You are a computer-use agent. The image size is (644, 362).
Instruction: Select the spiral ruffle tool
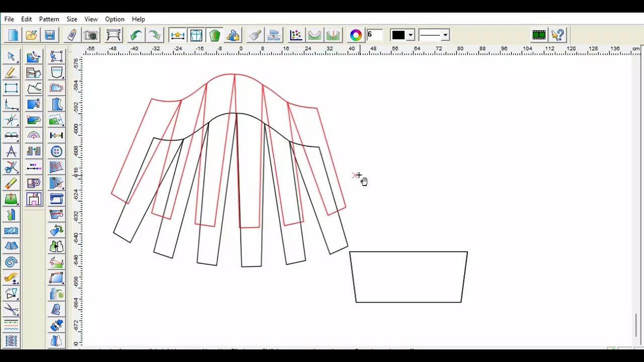11,262
